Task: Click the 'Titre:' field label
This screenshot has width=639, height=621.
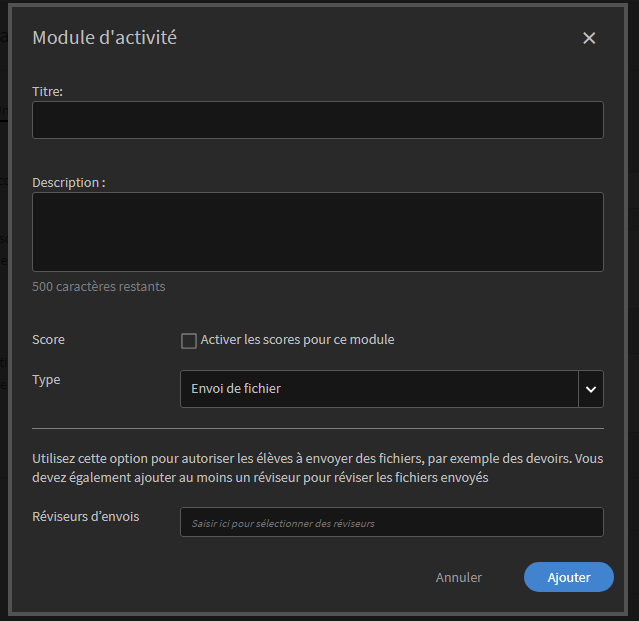Action: click(48, 91)
